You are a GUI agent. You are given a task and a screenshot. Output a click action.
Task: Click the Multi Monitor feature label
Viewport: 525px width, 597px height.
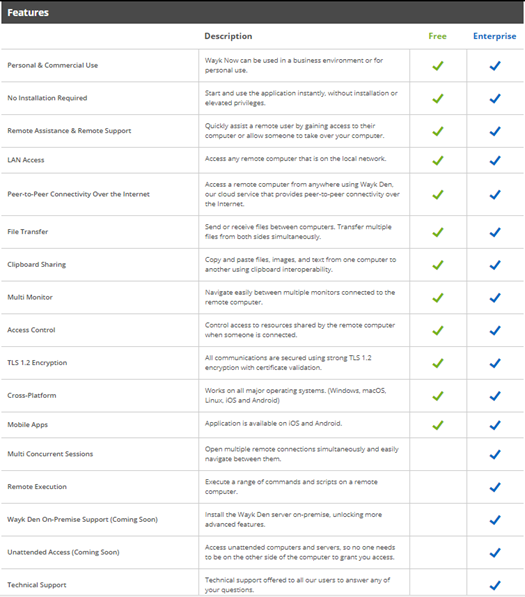coord(30,297)
